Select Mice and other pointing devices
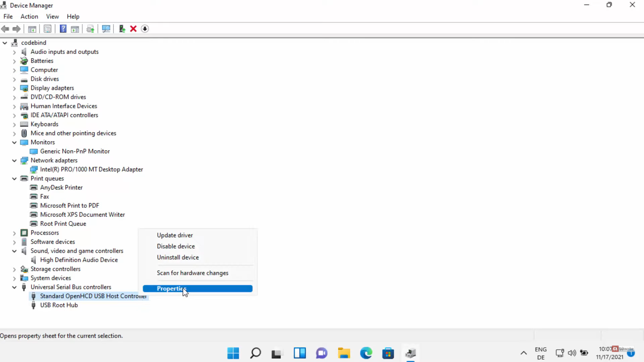Viewport: 644px width, 362px height. point(73,133)
